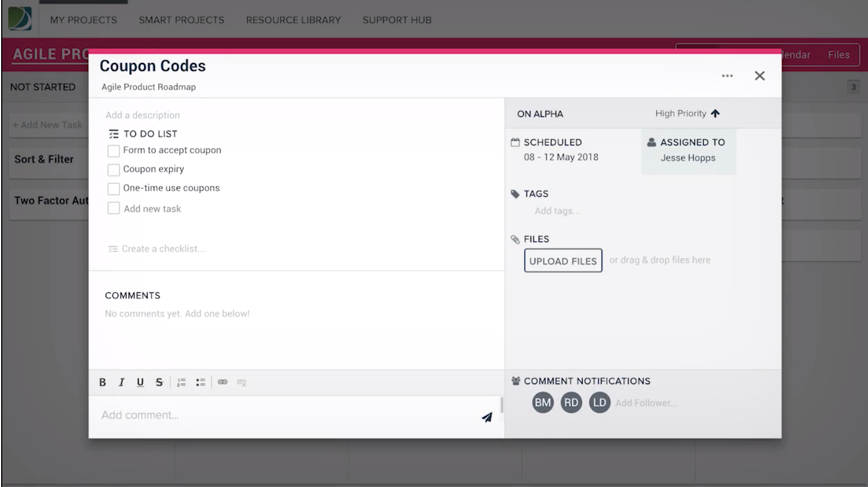868x487 pixels.
Task: Toggle bold formatting in comment editor
Action: [102, 382]
